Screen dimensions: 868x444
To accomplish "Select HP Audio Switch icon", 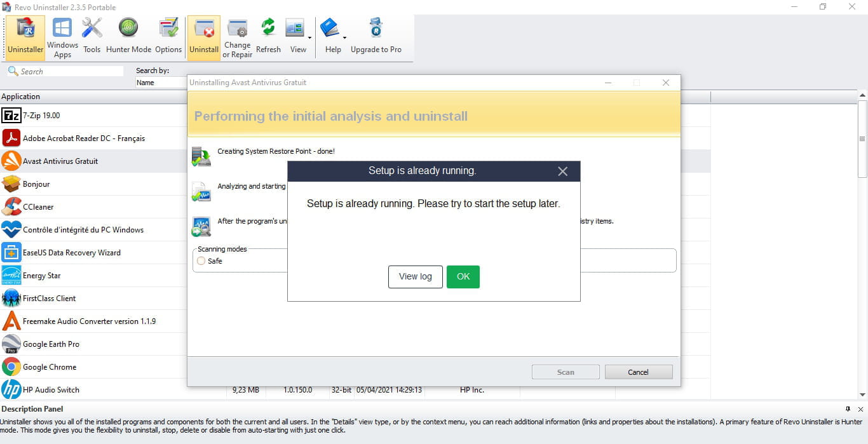I will click(11, 389).
